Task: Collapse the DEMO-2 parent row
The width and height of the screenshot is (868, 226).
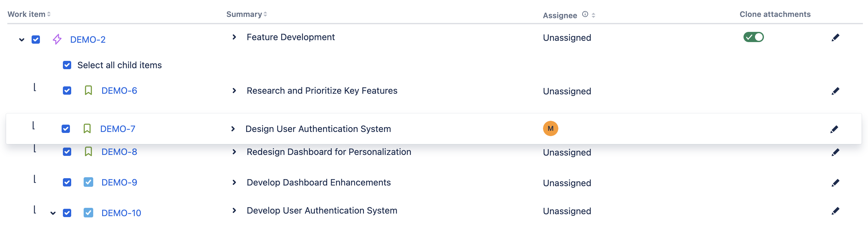Action: click(x=22, y=40)
